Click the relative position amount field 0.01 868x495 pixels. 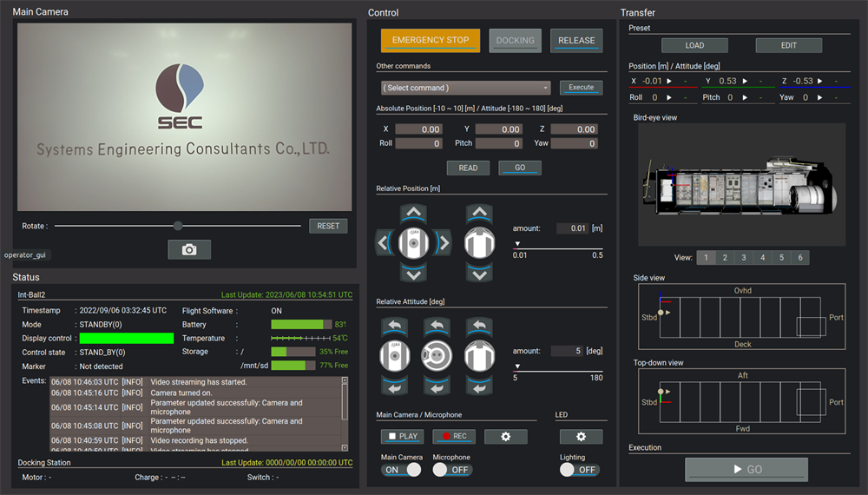572,228
